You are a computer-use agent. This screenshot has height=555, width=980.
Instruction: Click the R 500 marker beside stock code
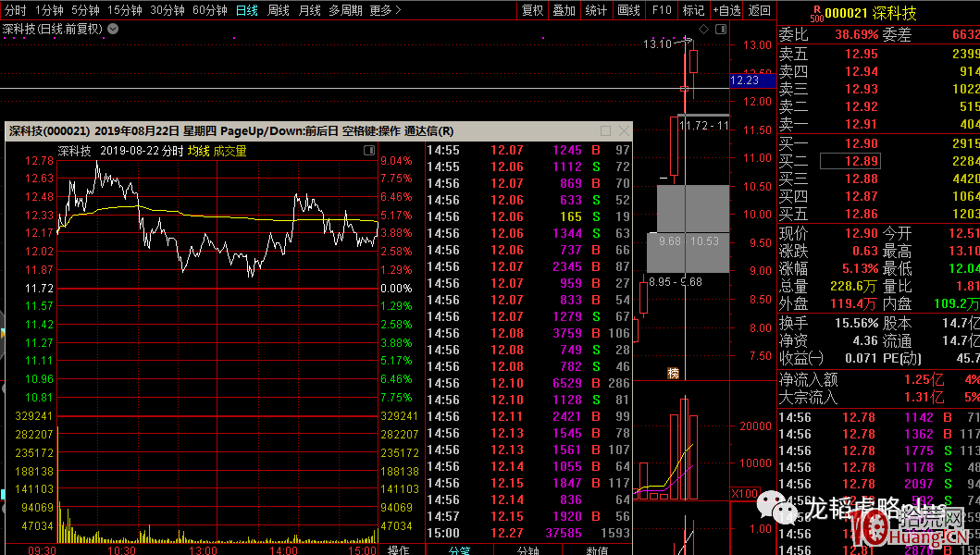pyautogui.click(x=817, y=14)
